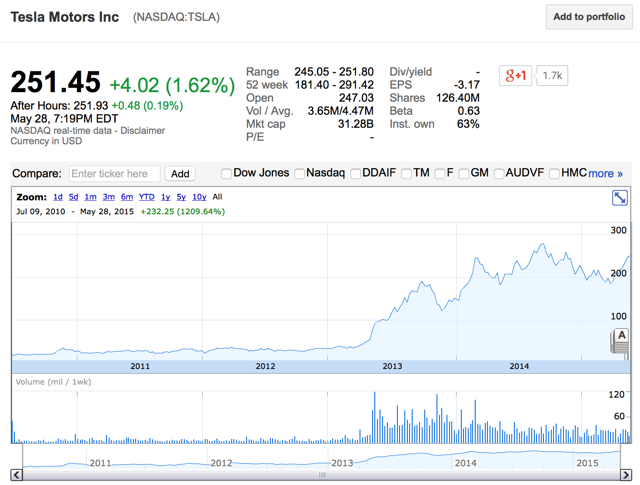Open the more » comparison link
This screenshot has height=485, width=640.
(x=605, y=174)
